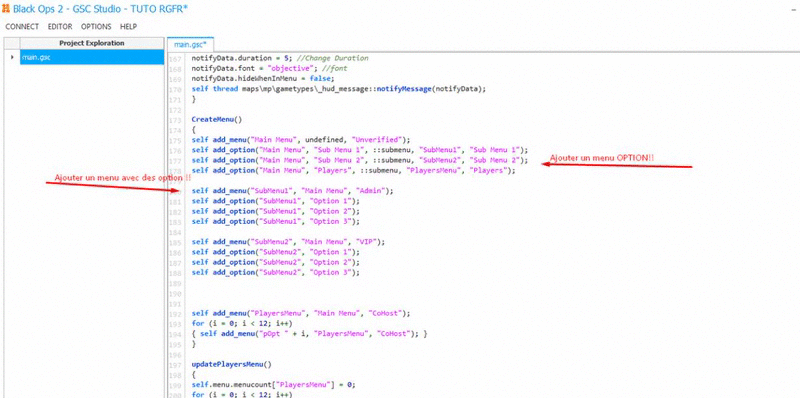Open the HELP menu

[129, 27]
